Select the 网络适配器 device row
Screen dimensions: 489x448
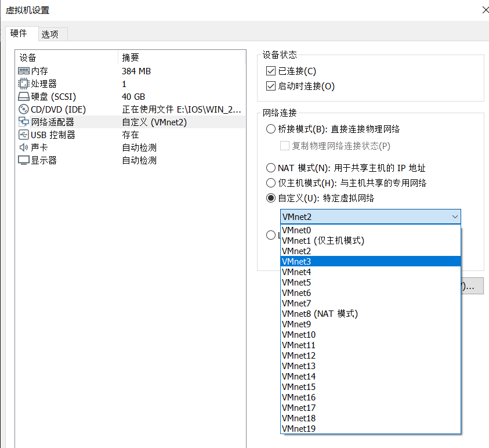[x=131, y=122]
